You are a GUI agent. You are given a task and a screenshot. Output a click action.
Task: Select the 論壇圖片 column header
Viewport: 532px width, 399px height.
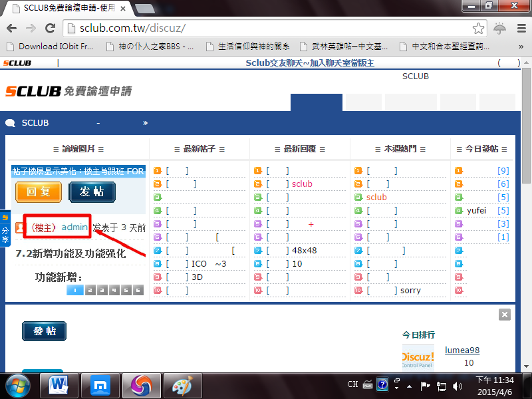[78, 149]
